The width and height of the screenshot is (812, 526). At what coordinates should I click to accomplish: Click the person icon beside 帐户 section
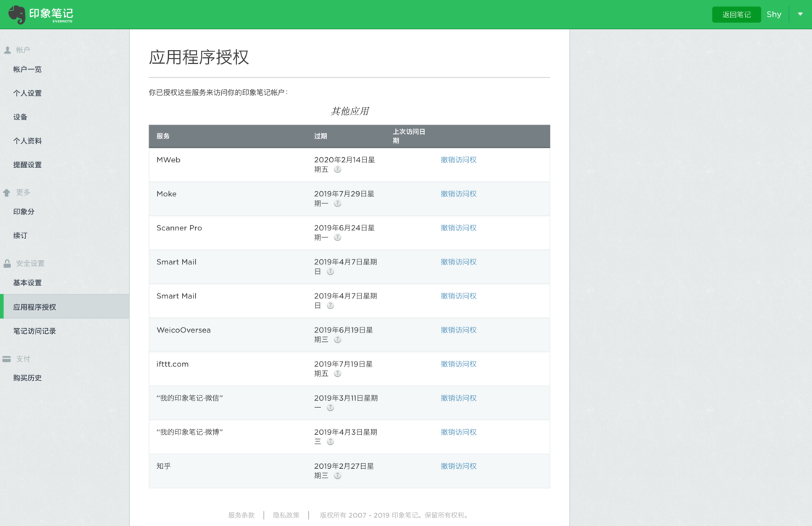(8, 49)
